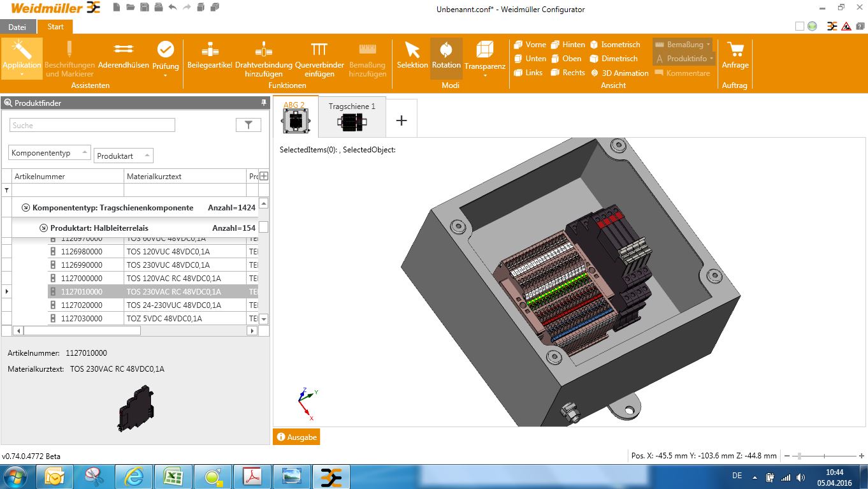Image resolution: width=868 pixels, height=489 pixels.
Task: Click the Ausgabe button
Action: tap(296, 437)
